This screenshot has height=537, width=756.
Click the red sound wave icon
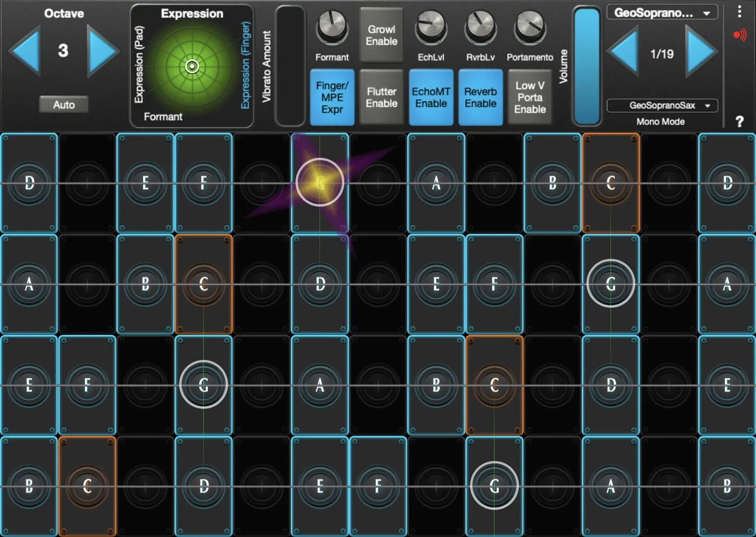tap(739, 35)
